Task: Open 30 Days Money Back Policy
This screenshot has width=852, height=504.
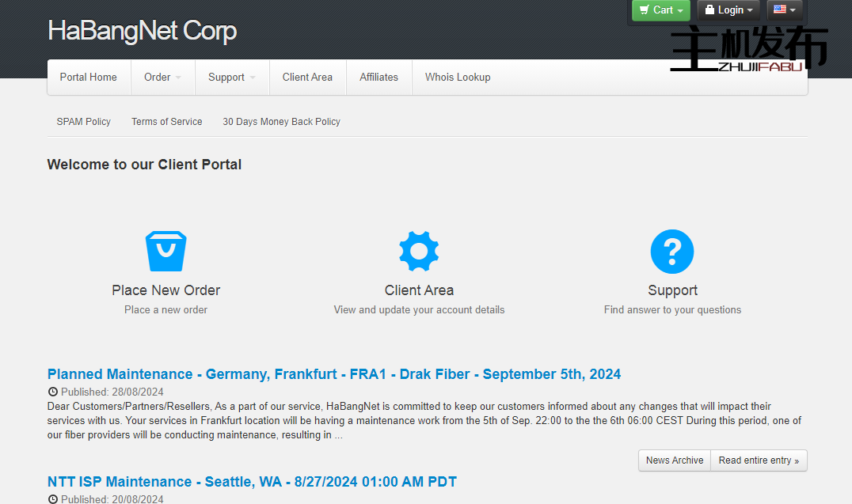Action: [x=281, y=122]
